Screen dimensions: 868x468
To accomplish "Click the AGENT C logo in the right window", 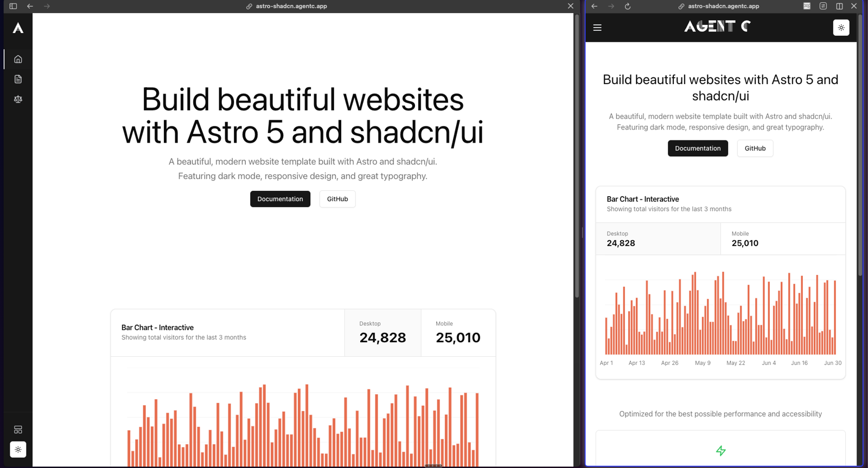I will tap(717, 27).
